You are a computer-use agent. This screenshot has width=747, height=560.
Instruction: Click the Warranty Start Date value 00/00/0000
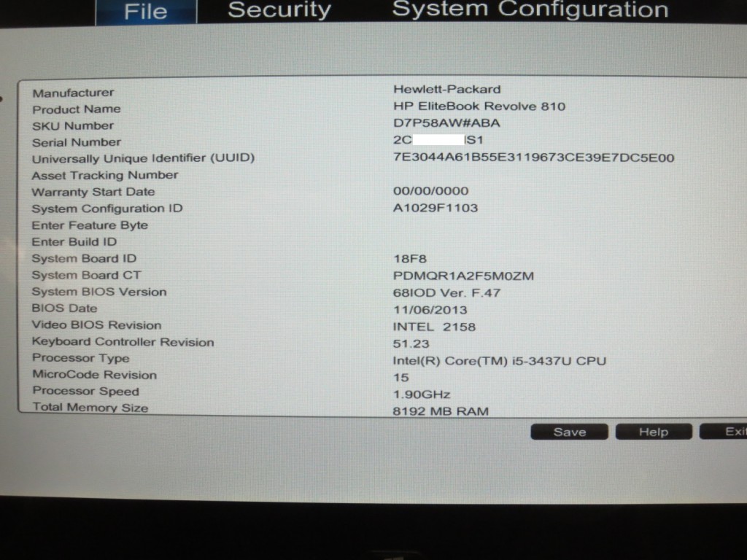430,191
